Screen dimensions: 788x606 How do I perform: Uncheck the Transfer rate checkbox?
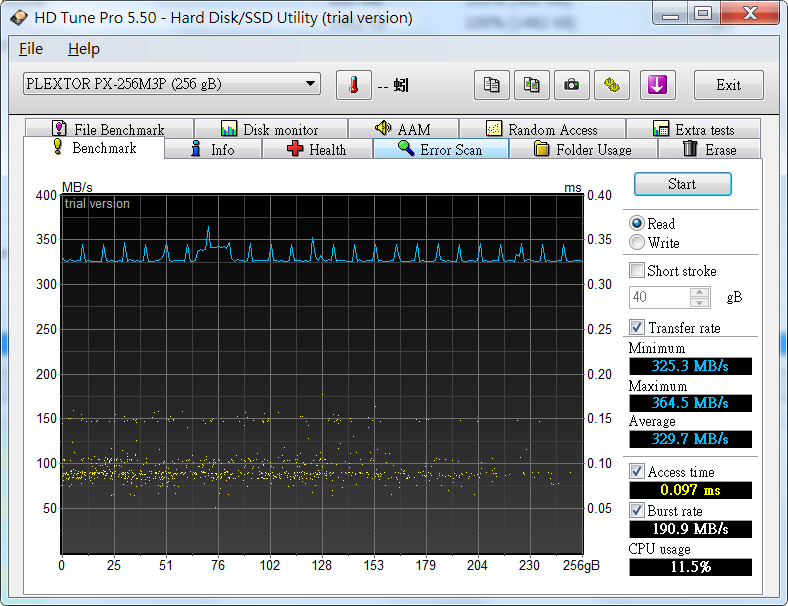point(637,328)
